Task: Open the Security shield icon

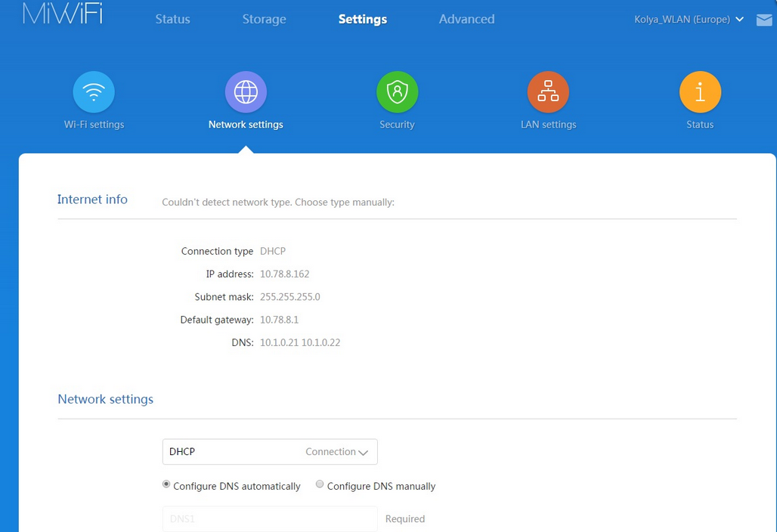Action: click(x=397, y=92)
